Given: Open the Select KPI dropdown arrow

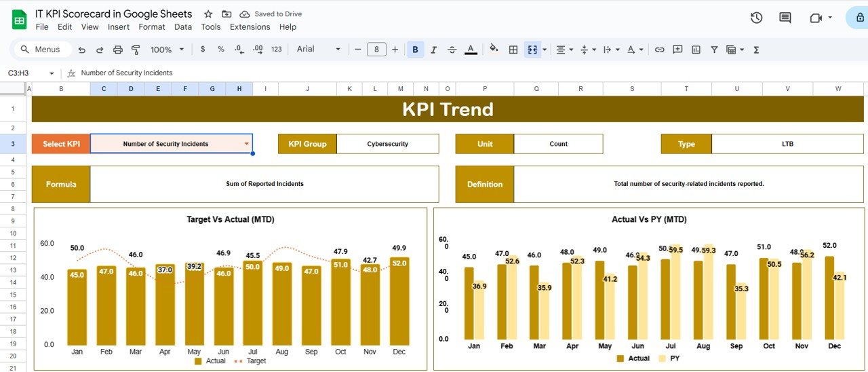Looking at the screenshot, I should coord(246,144).
